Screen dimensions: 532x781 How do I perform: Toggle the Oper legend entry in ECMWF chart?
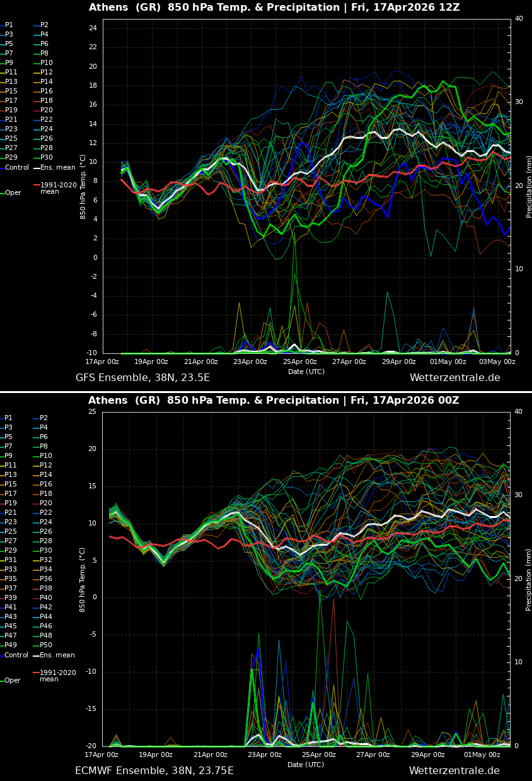tap(13, 681)
